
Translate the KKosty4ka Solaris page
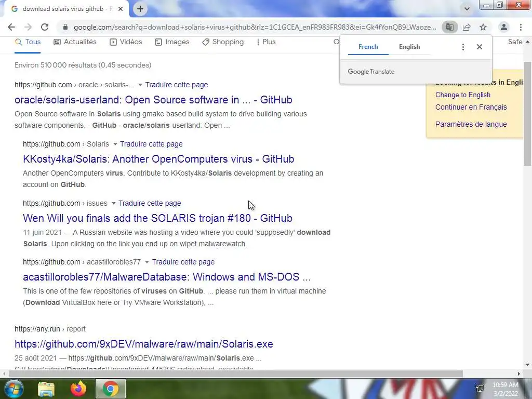[151, 144]
